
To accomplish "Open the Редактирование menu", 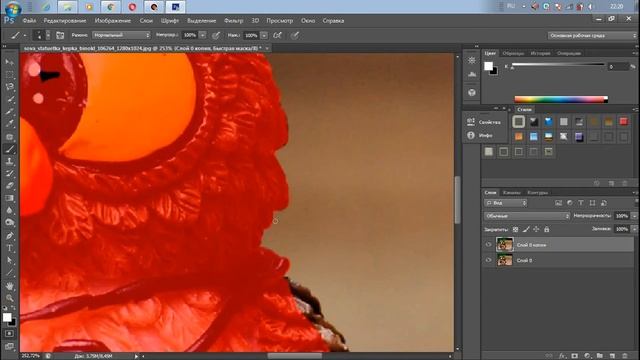I will click(65, 20).
